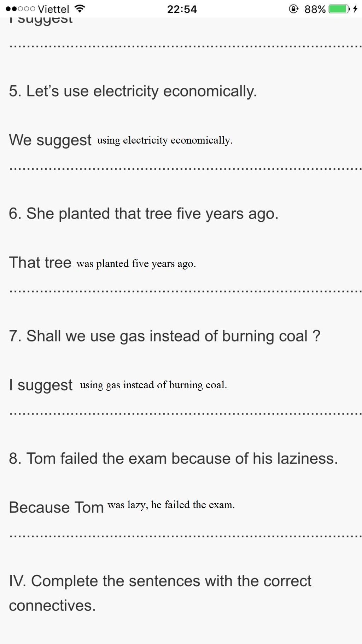The width and height of the screenshot is (362, 644).
Task: Select sentence 8 about Tom's laziness
Action: (x=174, y=458)
